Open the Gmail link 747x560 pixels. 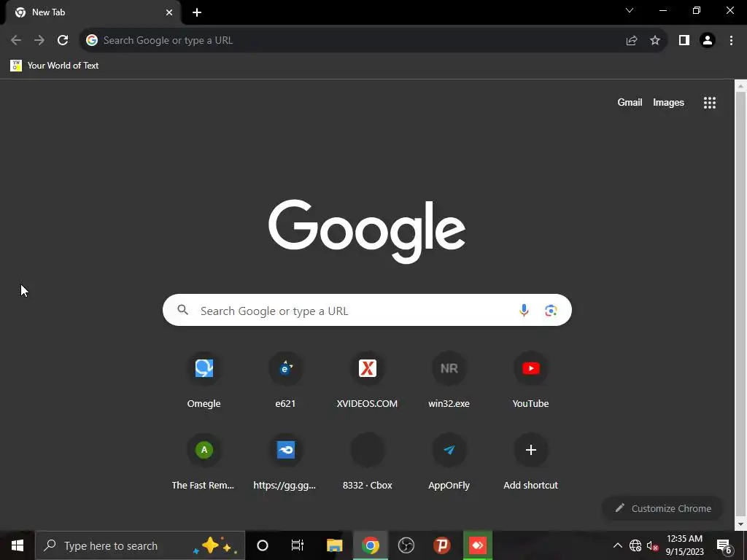(x=630, y=102)
